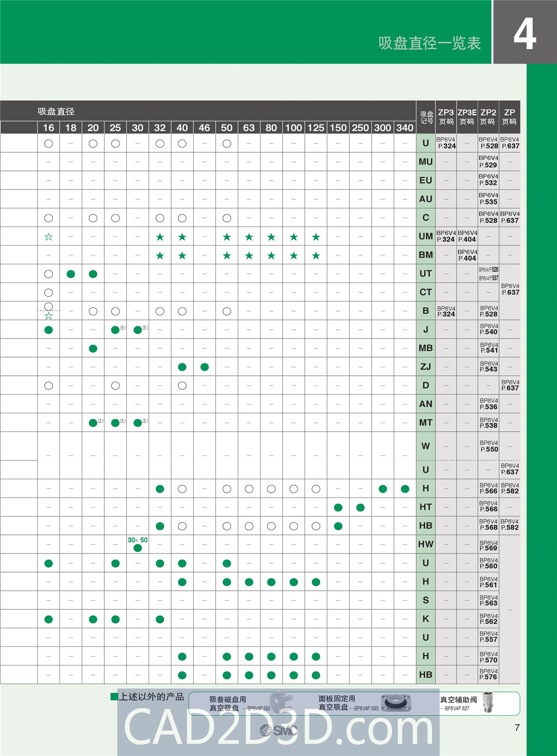
Task: Click the page reference P.557
Action: (489, 639)
